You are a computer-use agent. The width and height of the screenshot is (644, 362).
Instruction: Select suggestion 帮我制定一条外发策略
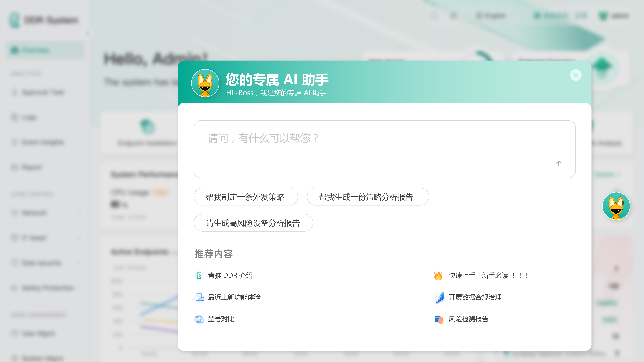click(x=245, y=197)
